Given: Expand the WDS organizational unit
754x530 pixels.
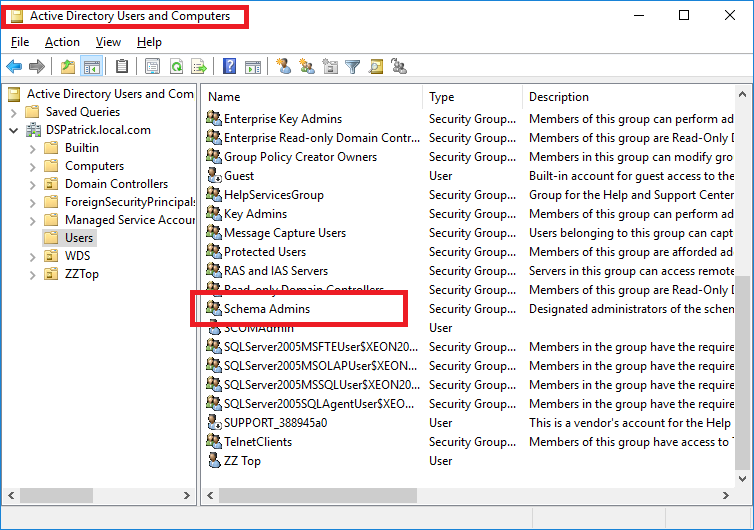Looking at the screenshot, I should coord(32,257).
